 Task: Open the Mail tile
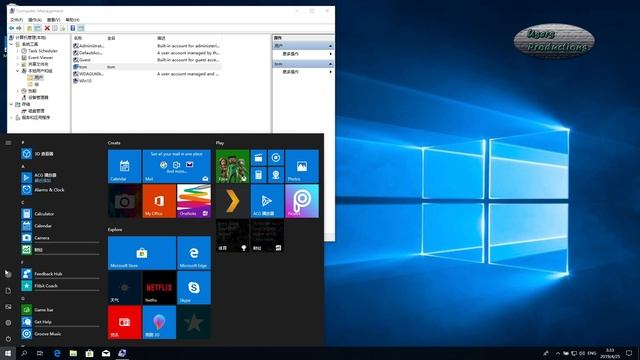(177, 166)
